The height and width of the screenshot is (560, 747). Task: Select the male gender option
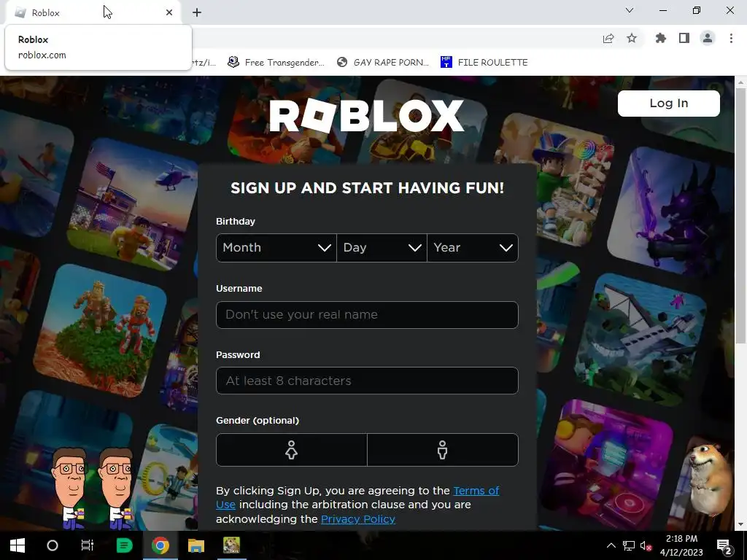click(443, 449)
